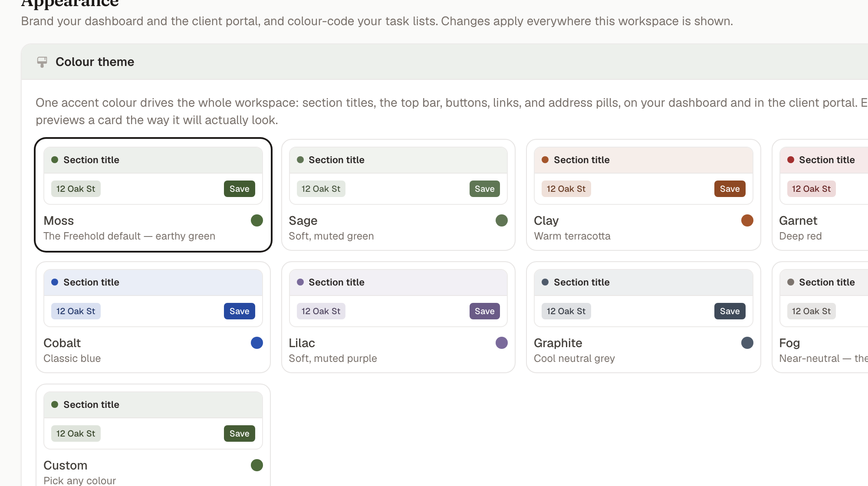Pick the Clay theme card

click(x=644, y=195)
